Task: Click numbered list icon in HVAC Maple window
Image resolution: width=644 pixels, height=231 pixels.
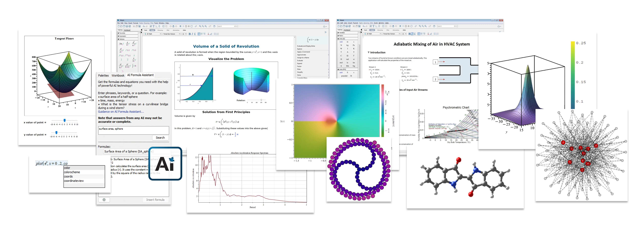Action: click(438, 34)
